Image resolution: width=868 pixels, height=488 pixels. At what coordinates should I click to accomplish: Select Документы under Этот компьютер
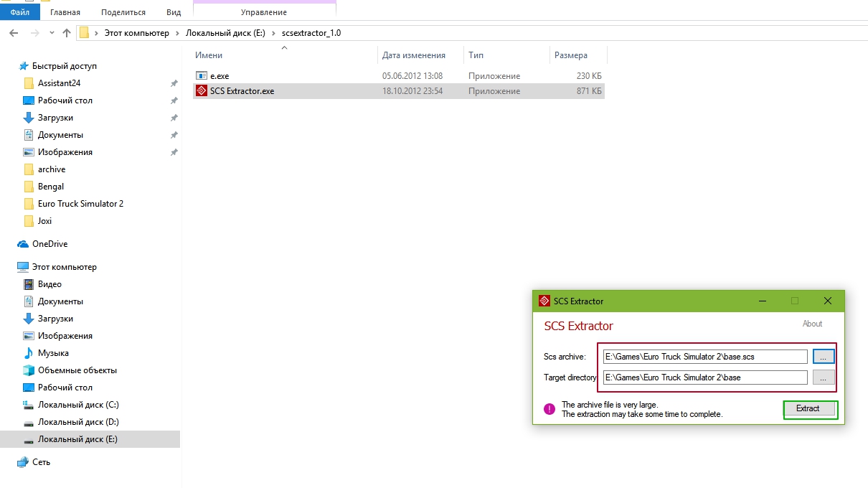point(60,301)
